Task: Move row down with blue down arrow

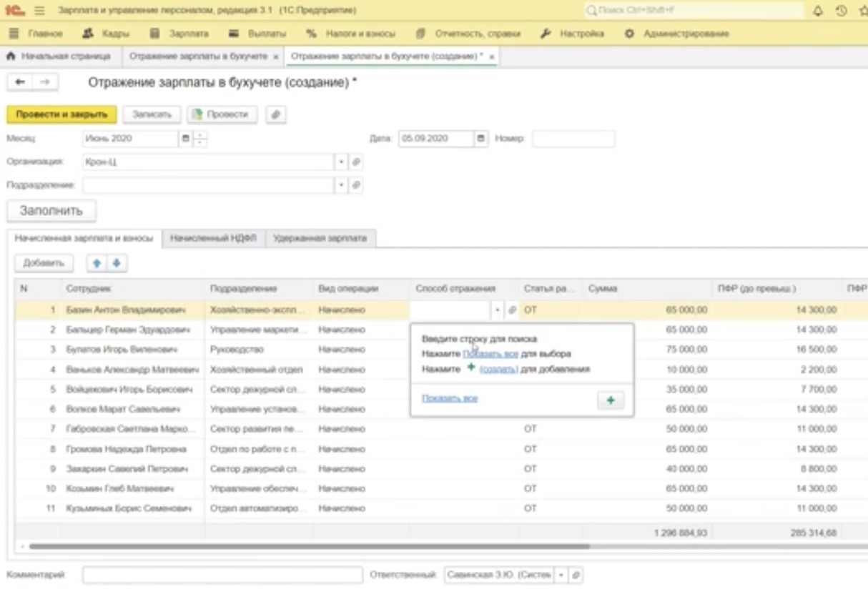Action: click(115, 263)
